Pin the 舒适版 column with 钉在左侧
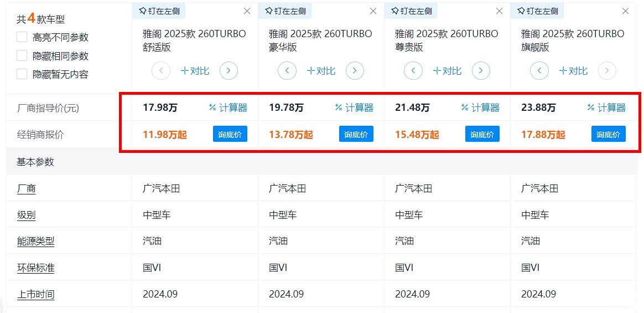644x313 pixels. (159, 11)
